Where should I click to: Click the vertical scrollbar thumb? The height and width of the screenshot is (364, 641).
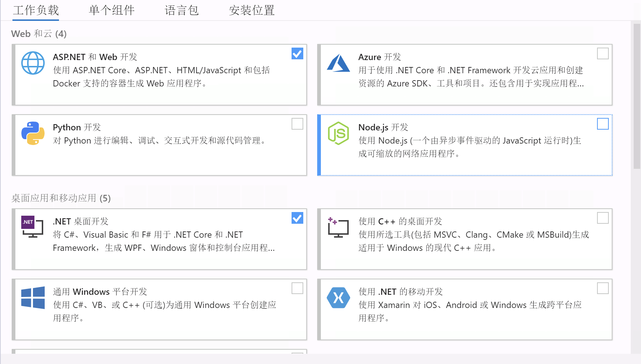pyautogui.click(x=637, y=96)
